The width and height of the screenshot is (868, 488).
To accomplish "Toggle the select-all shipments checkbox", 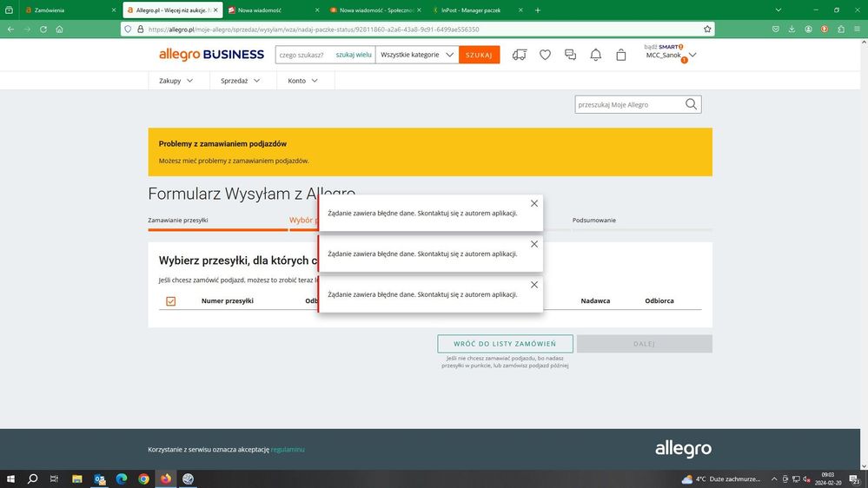I will click(170, 301).
